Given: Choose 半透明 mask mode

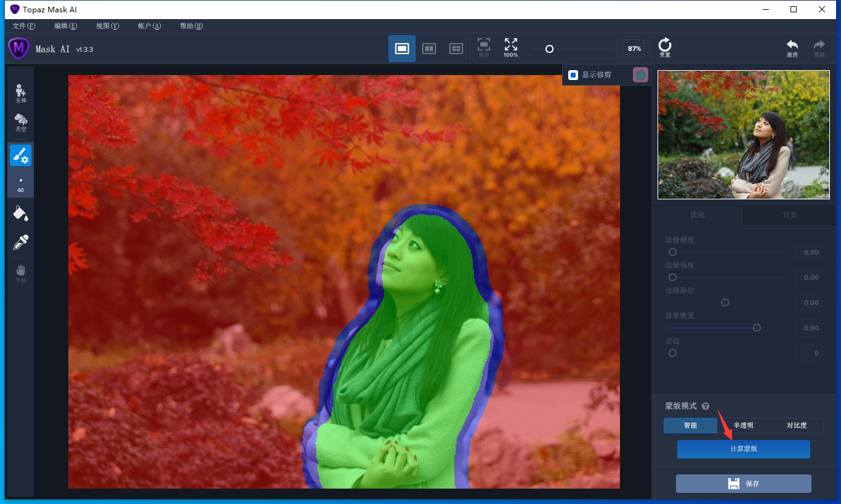Looking at the screenshot, I should [743, 425].
